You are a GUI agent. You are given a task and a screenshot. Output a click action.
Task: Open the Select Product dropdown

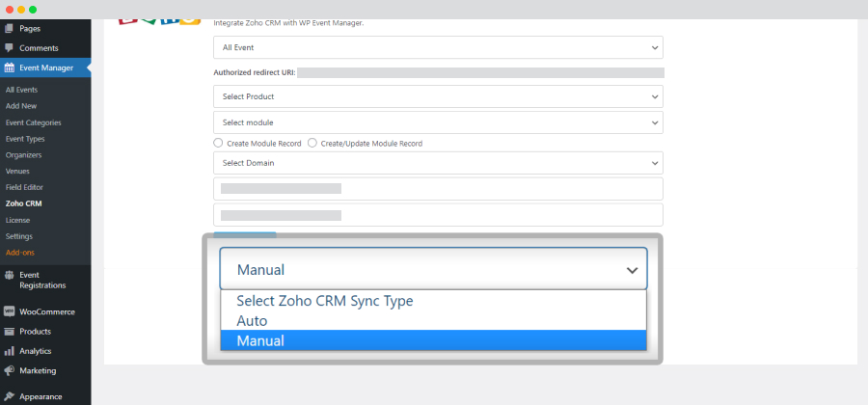[438, 96]
